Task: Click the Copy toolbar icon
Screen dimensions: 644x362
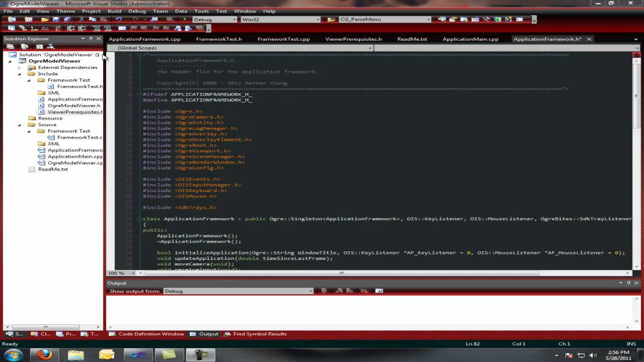Action: coord(92,20)
